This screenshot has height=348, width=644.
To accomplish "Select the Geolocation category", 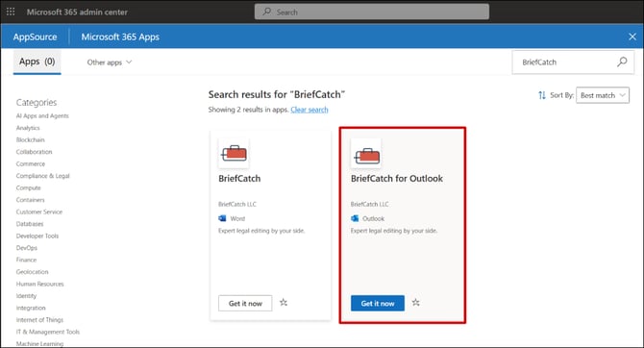I will (32, 272).
